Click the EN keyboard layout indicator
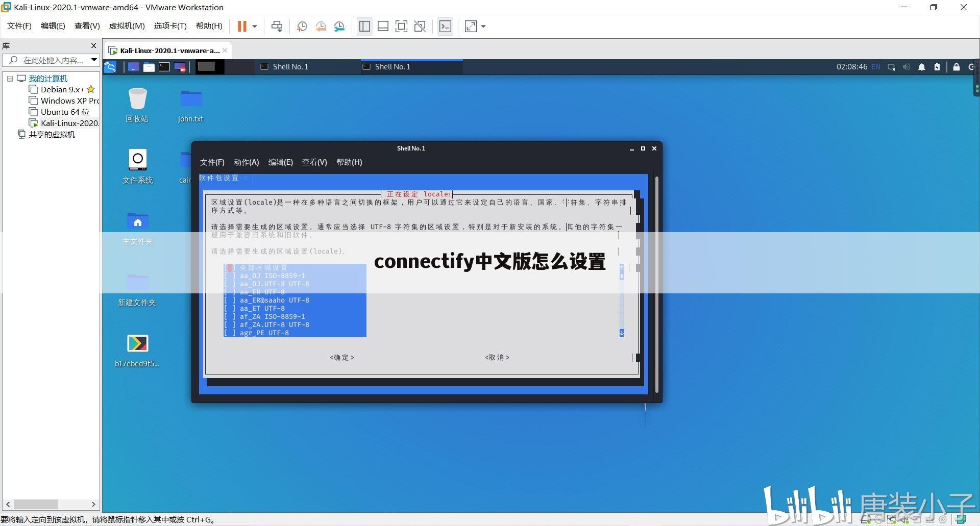Screen dimensions: 980x526 click(x=876, y=67)
